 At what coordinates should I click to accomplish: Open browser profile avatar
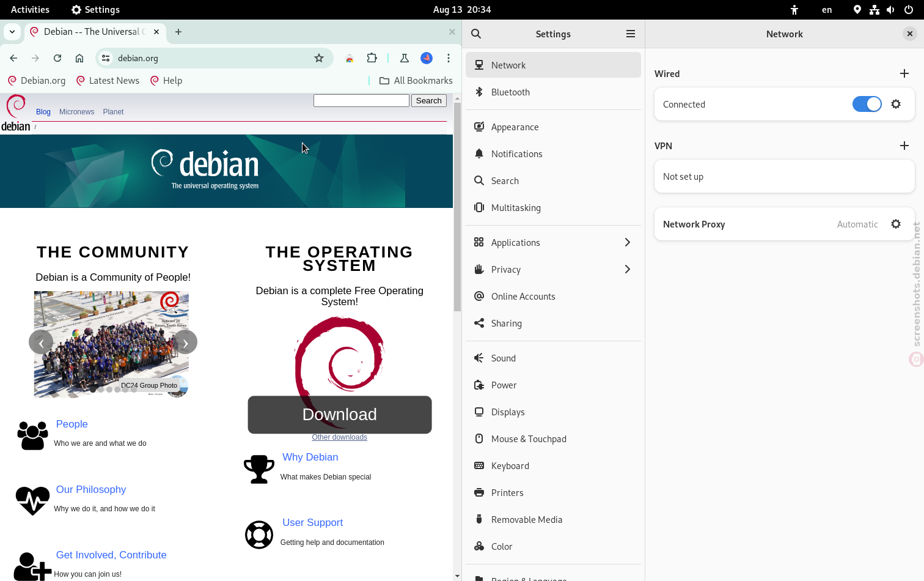(x=427, y=58)
